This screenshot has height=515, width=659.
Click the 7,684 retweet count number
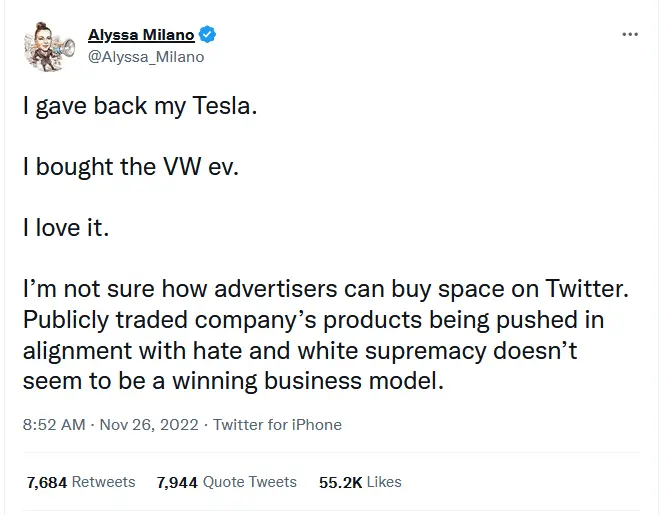point(46,482)
